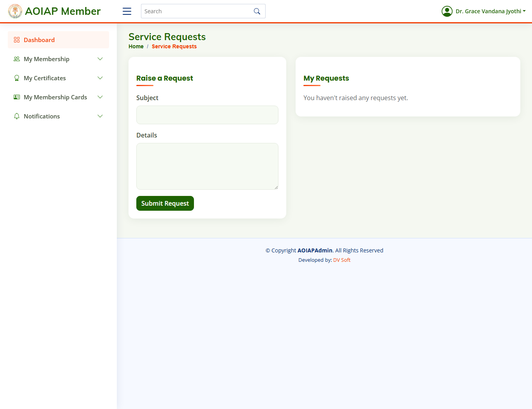
Task: Click the user avatar icon
Action: pos(447,11)
